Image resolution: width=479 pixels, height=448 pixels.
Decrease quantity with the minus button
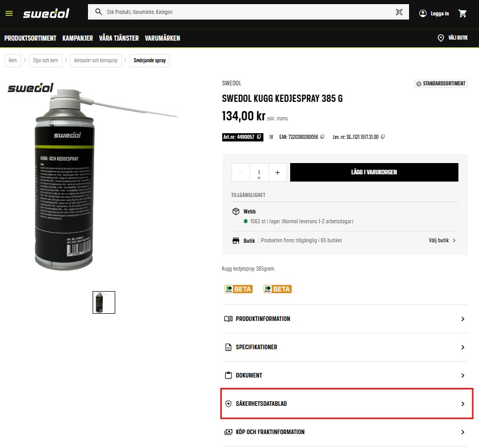(240, 172)
